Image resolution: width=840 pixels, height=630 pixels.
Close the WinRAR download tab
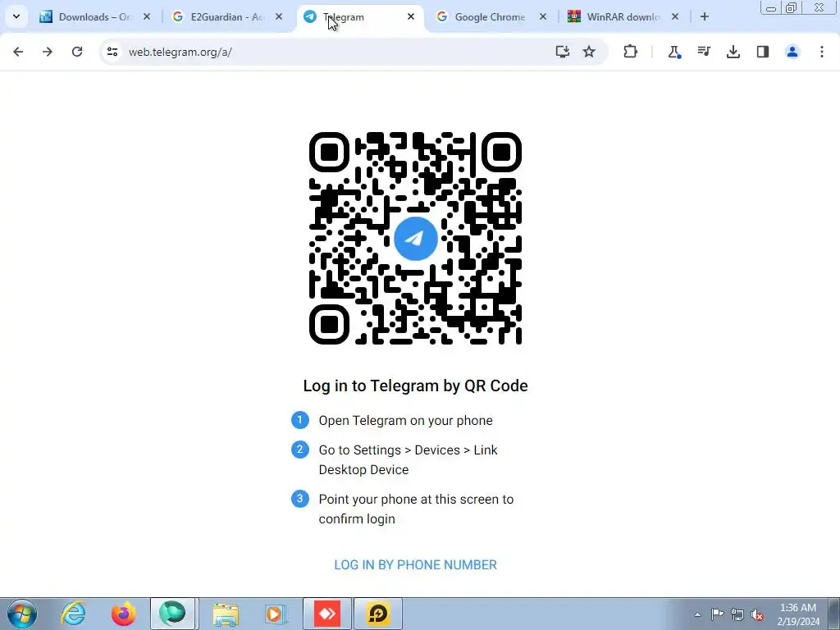675,17
